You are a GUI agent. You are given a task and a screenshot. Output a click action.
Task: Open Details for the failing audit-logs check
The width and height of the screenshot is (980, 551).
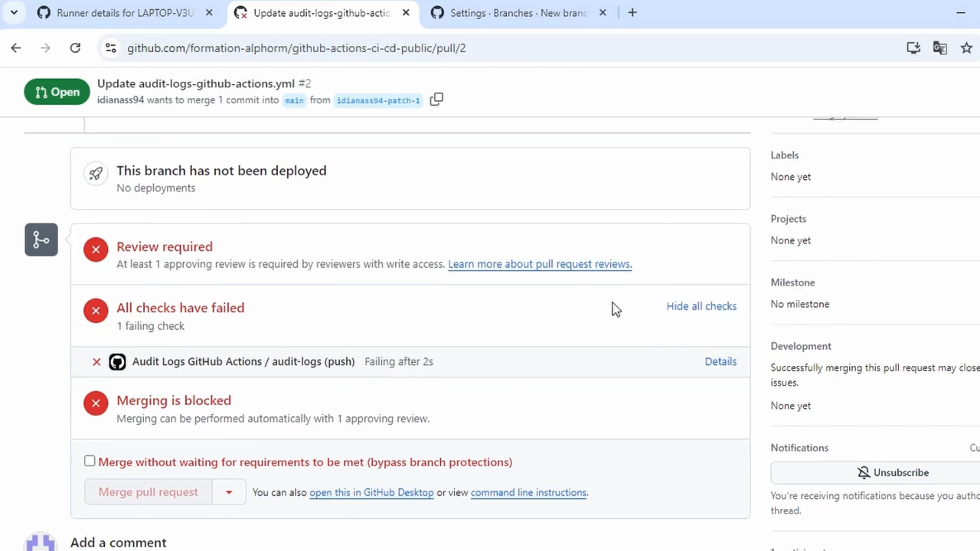point(720,361)
